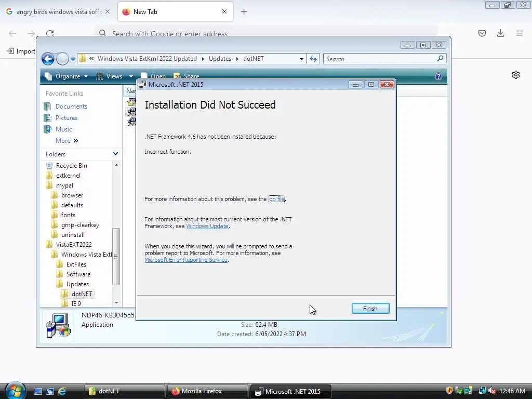Open Microsoft Error Reporting Service link
The image size is (532, 399).
(x=186, y=260)
